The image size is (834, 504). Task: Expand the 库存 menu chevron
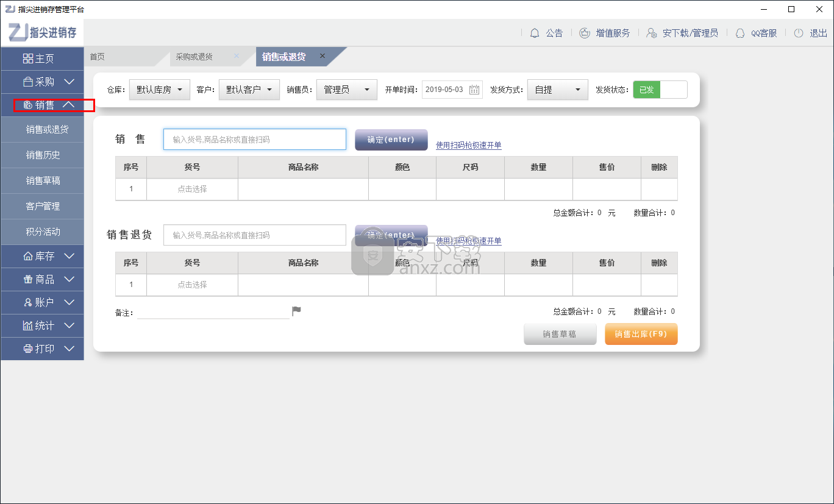pos(69,256)
